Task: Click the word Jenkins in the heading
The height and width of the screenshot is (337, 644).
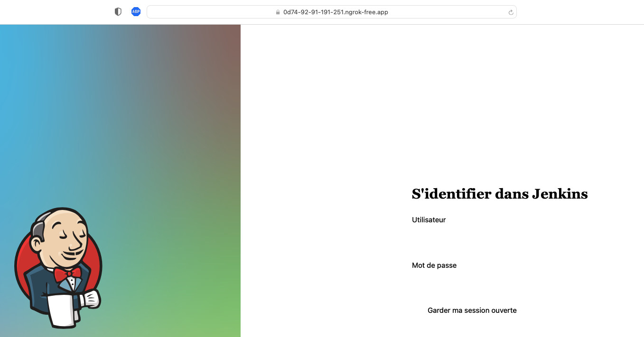Action: pos(559,194)
